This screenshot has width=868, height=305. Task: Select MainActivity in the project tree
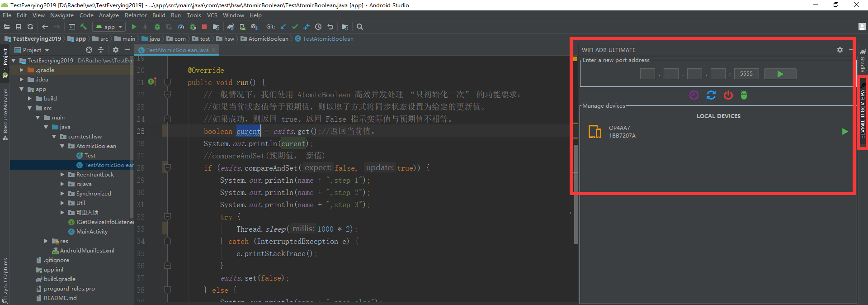[88, 232]
